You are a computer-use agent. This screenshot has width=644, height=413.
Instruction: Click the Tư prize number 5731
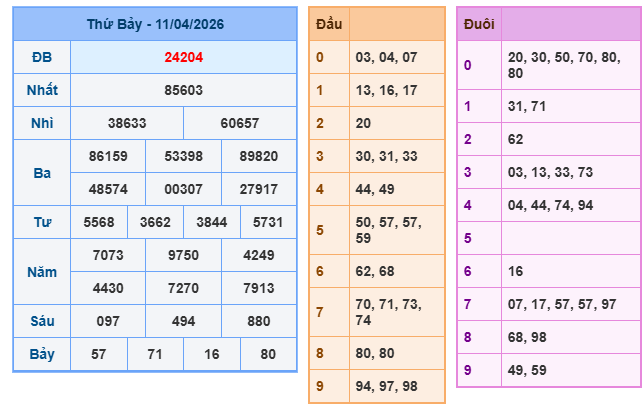point(268,222)
